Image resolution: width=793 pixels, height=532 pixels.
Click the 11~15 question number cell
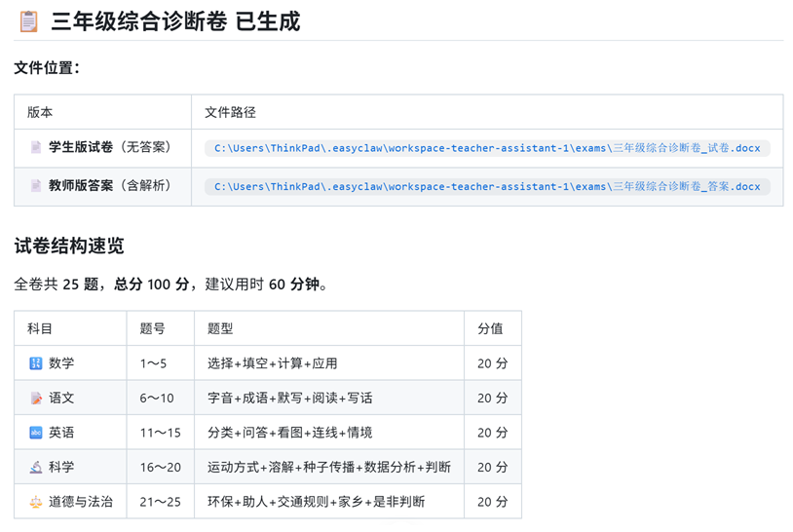click(x=161, y=433)
